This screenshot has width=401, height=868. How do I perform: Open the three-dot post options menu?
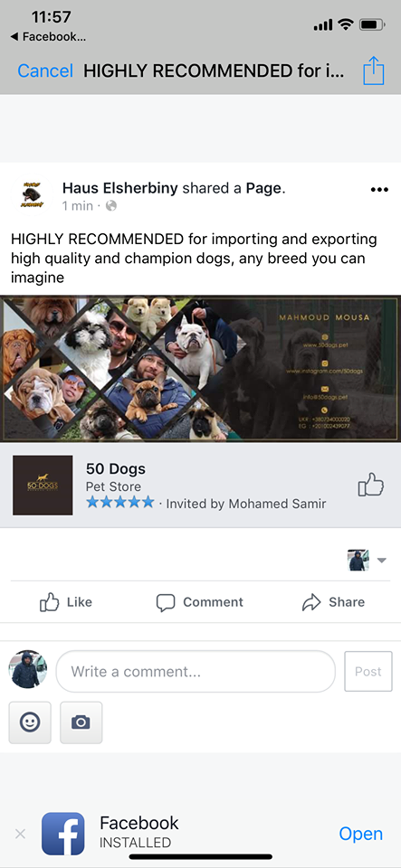379,190
